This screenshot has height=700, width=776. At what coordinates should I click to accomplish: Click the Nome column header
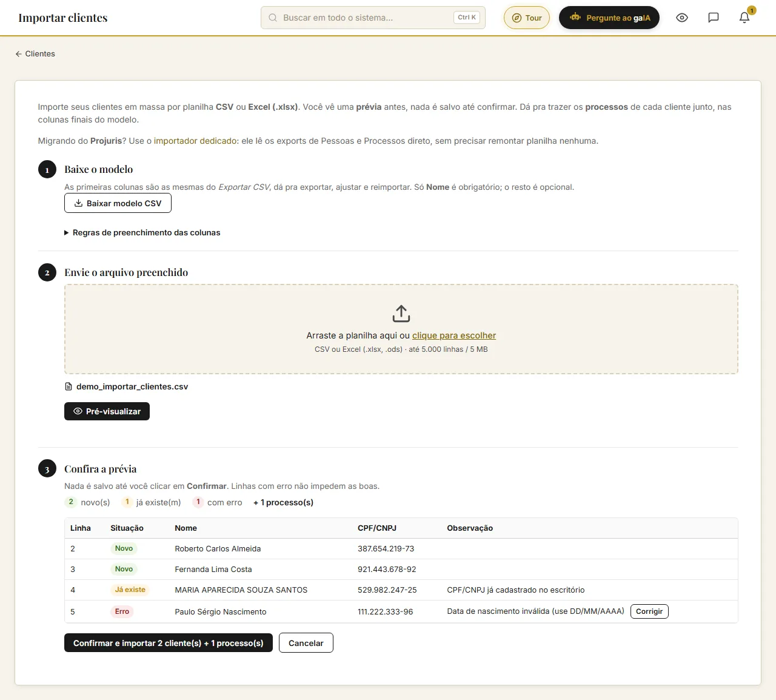[x=186, y=528]
